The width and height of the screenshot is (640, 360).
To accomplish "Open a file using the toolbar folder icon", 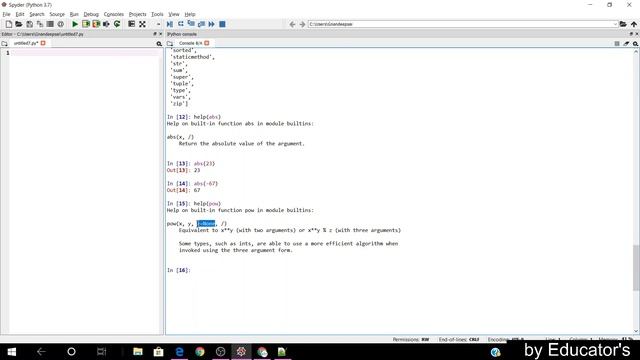I will pyautogui.click(x=19, y=24).
